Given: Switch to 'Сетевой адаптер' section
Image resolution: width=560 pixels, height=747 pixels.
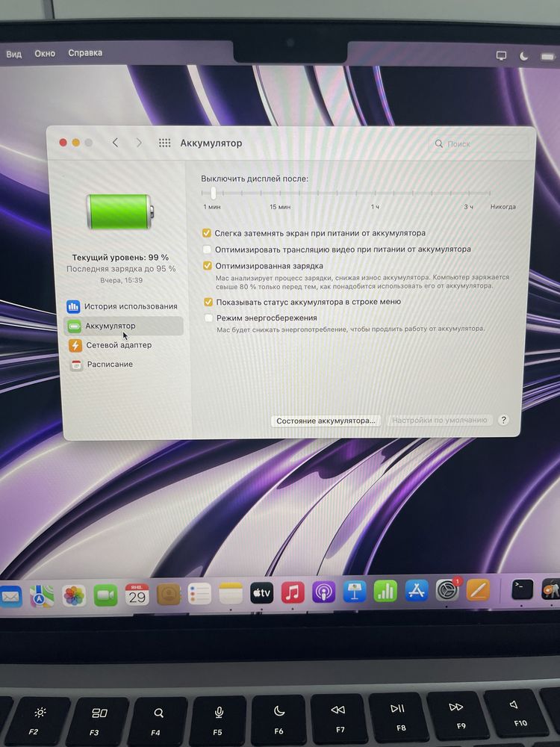Looking at the screenshot, I should (111, 345).
